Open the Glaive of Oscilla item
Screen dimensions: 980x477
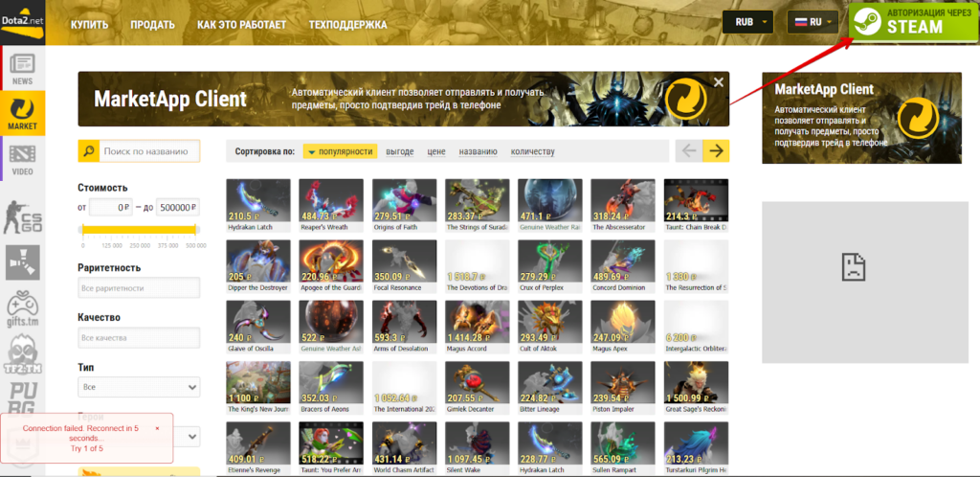tap(258, 327)
